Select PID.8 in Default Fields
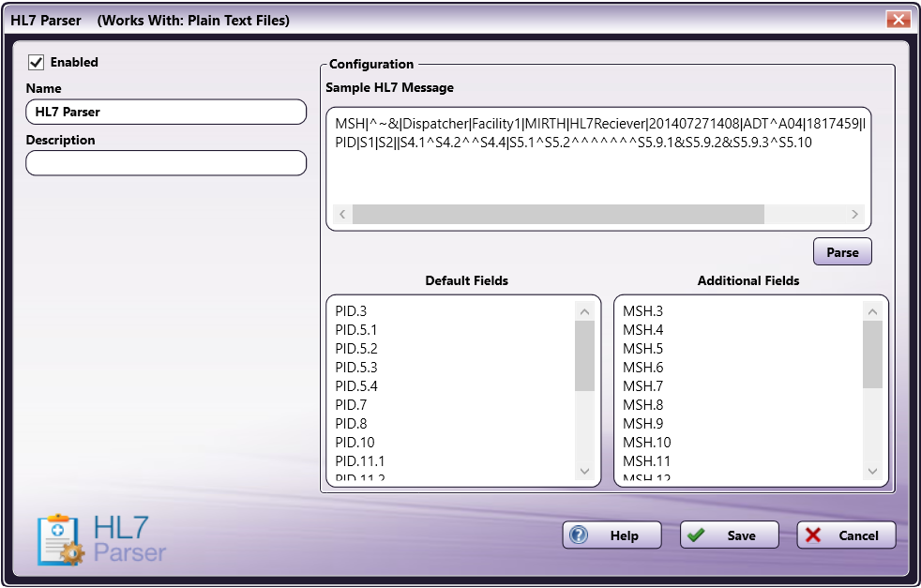Viewport: 921px width, 588px height. pos(351,424)
